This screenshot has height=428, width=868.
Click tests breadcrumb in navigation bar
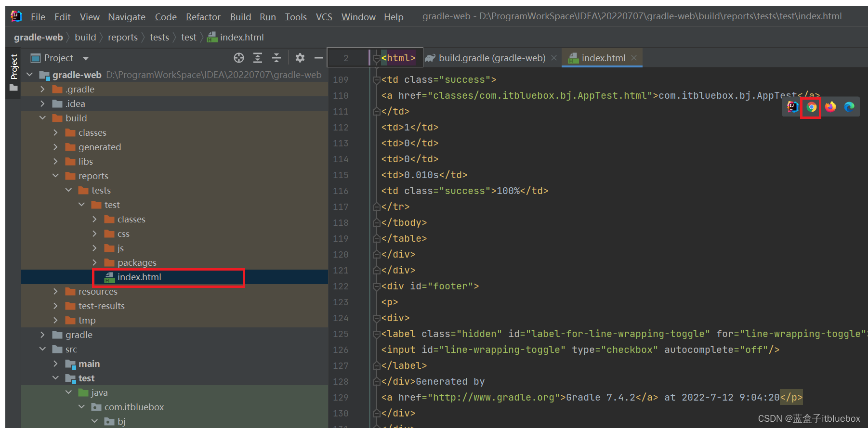[x=159, y=38]
